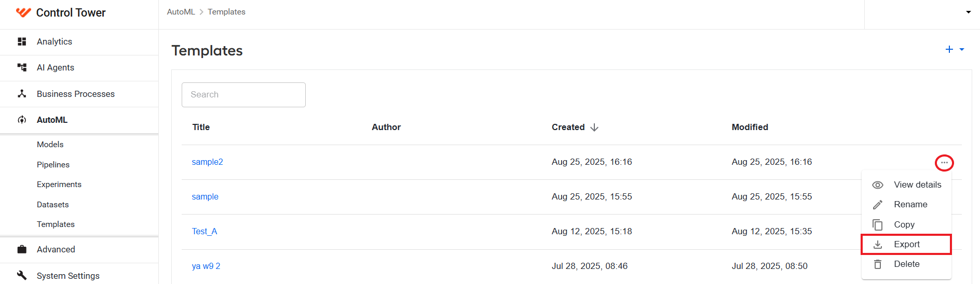Click the Search input field
This screenshot has width=980, height=284.
coord(243,95)
